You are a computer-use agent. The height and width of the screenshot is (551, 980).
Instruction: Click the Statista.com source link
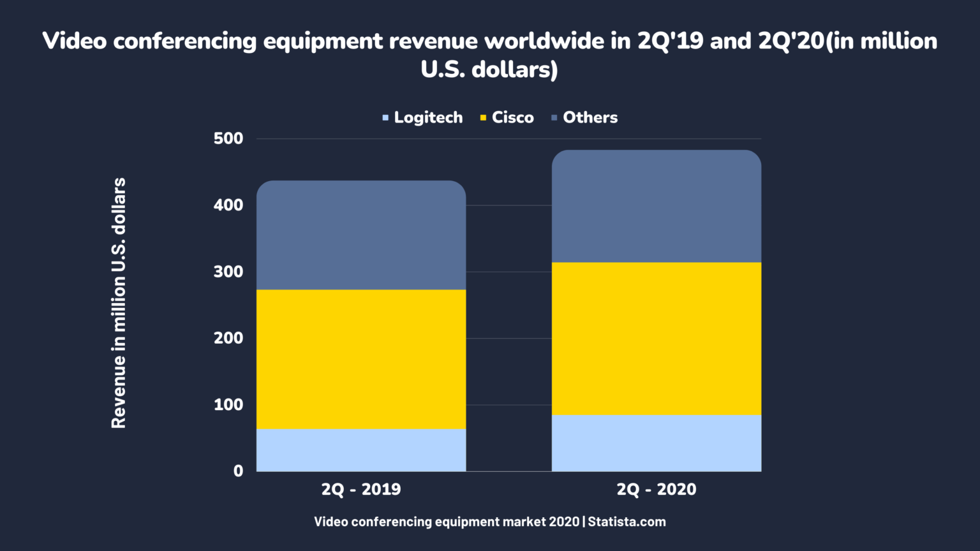pyautogui.click(x=627, y=521)
